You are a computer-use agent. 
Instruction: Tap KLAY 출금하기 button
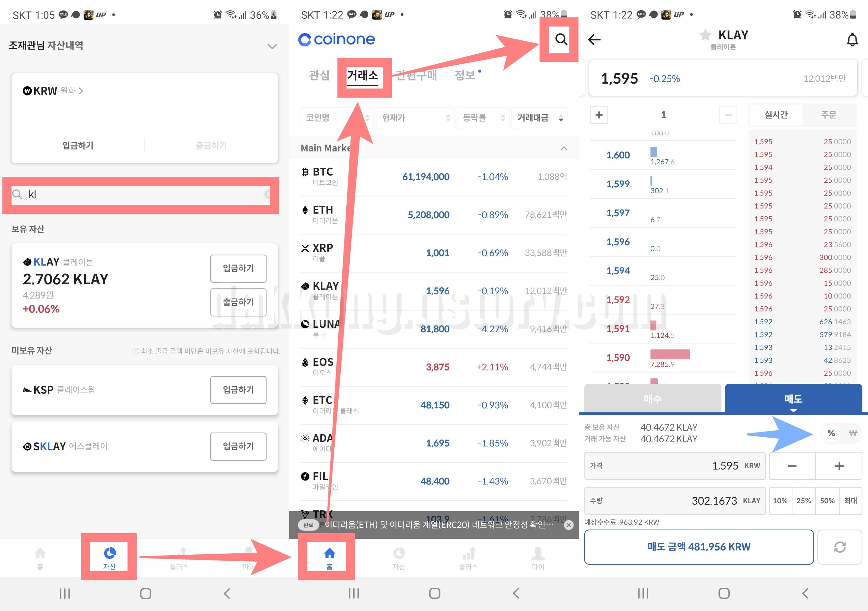click(x=238, y=302)
